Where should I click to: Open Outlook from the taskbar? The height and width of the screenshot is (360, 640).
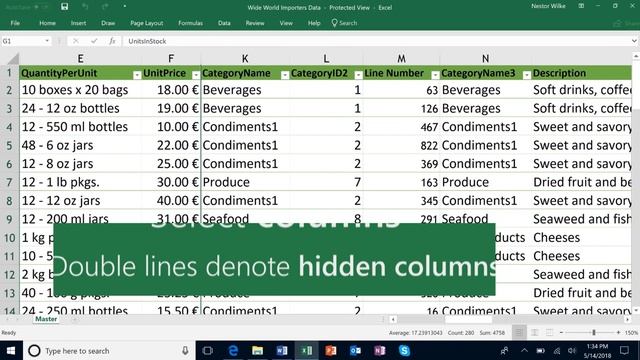[355, 351]
